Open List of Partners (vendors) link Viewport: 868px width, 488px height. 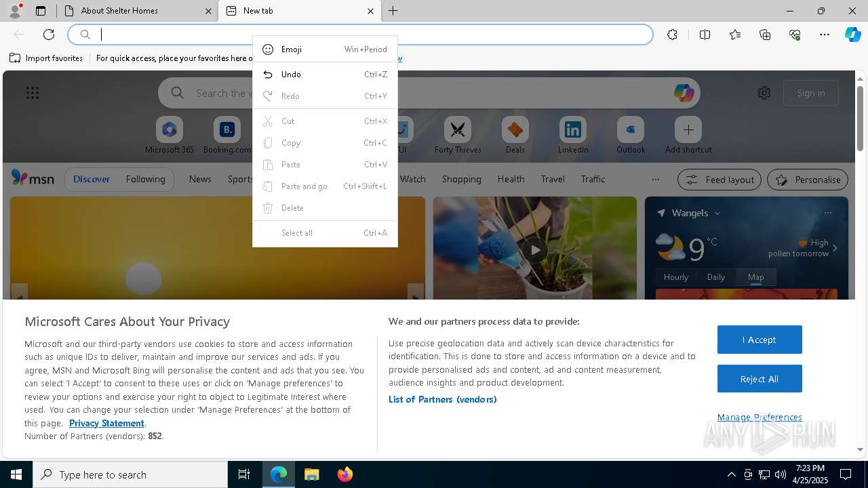(443, 399)
